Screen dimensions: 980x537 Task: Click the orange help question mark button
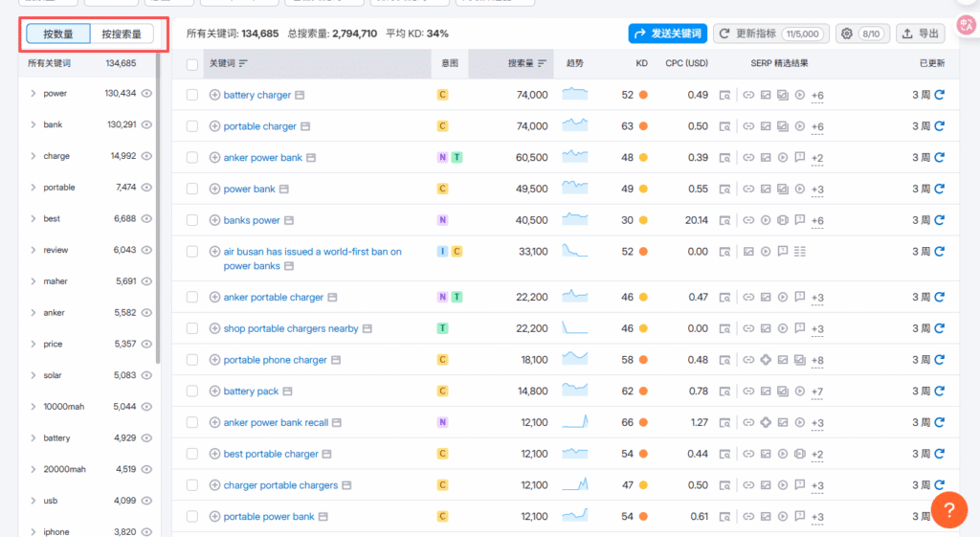948,510
